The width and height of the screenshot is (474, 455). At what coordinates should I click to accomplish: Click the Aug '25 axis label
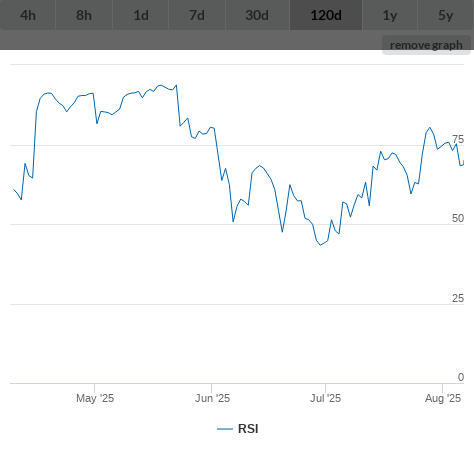[x=443, y=398]
